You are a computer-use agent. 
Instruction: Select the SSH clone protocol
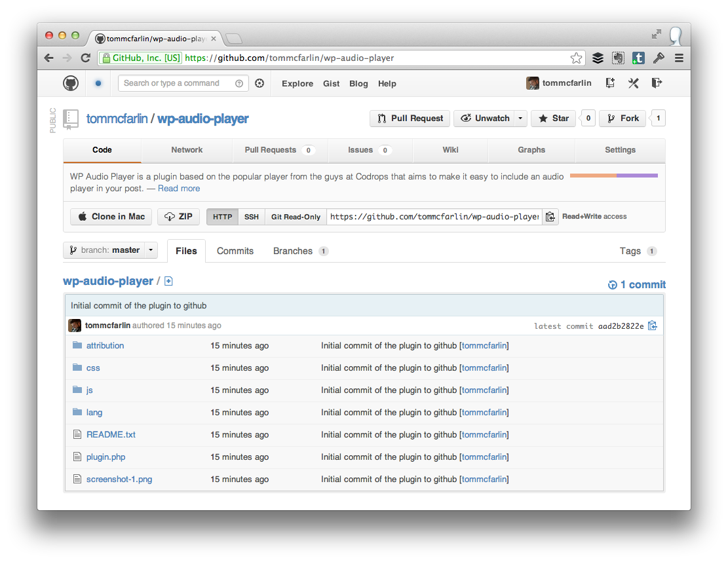[252, 216]
